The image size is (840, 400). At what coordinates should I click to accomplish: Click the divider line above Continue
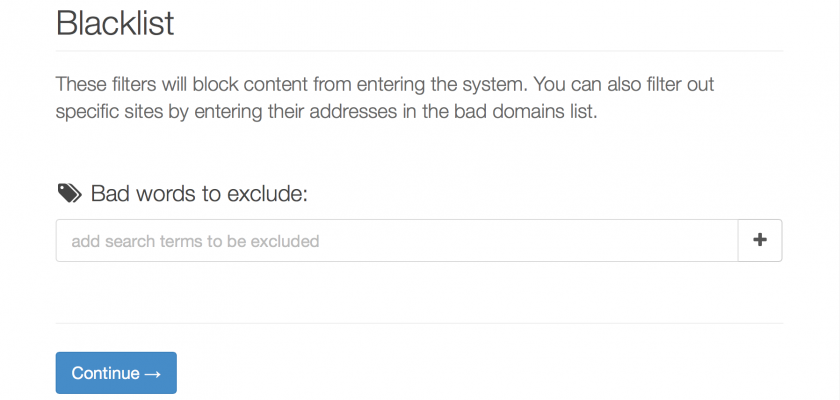419,323
